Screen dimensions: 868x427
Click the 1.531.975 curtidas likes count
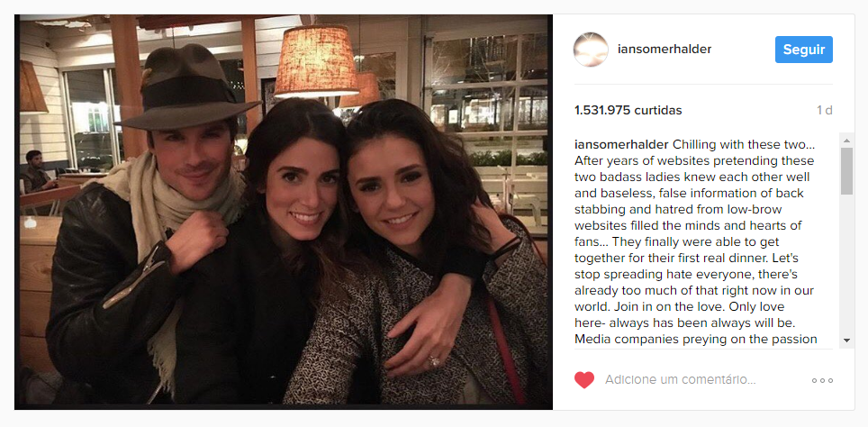point(628,110)
